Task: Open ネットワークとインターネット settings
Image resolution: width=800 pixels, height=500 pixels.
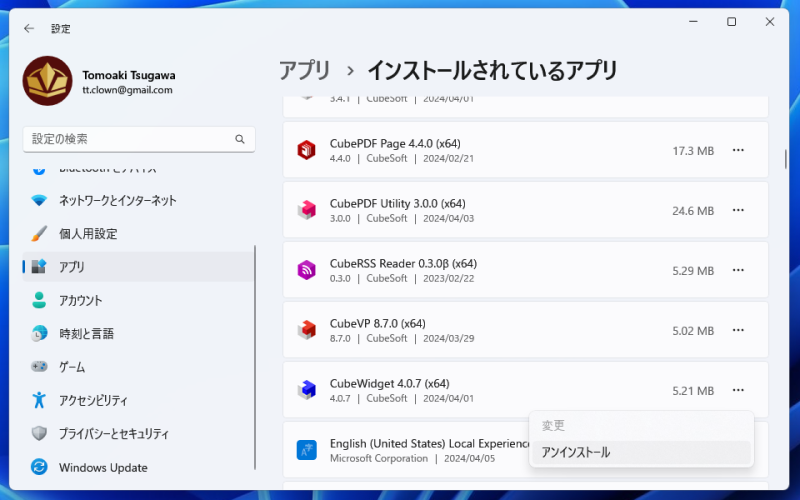Action: pyautogui.click(x=138, y=200)
